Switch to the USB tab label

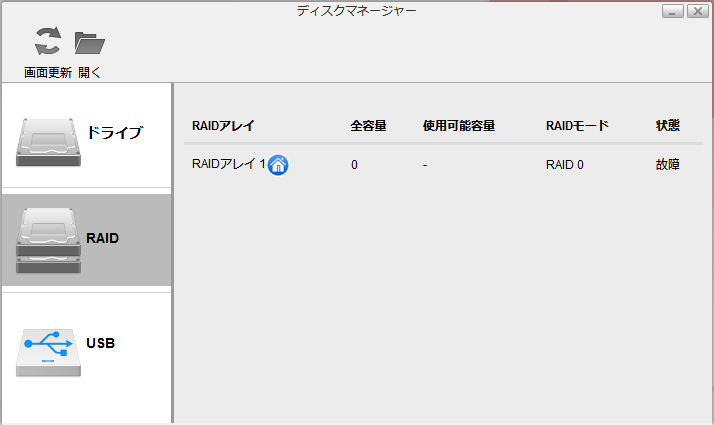pyautogui.click(x=101, y=343)
